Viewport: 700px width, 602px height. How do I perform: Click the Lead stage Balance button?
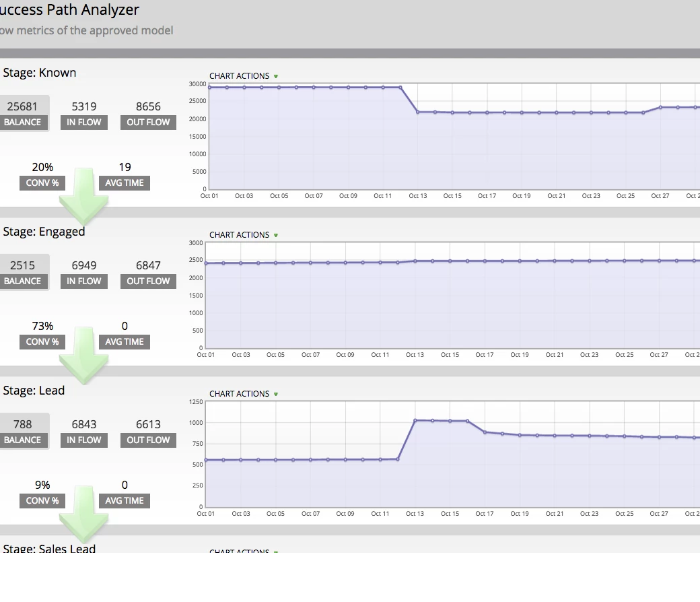pyautogui.click(x=22, y=440)
